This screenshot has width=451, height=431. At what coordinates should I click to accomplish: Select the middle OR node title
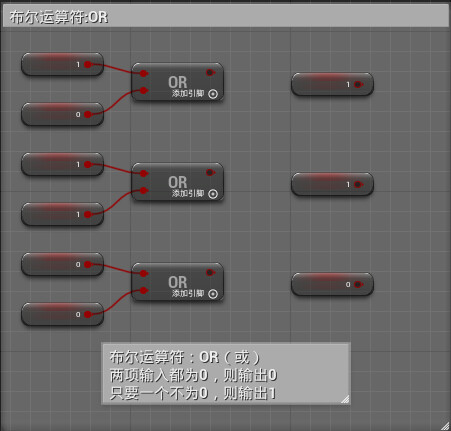pos(178,182)
